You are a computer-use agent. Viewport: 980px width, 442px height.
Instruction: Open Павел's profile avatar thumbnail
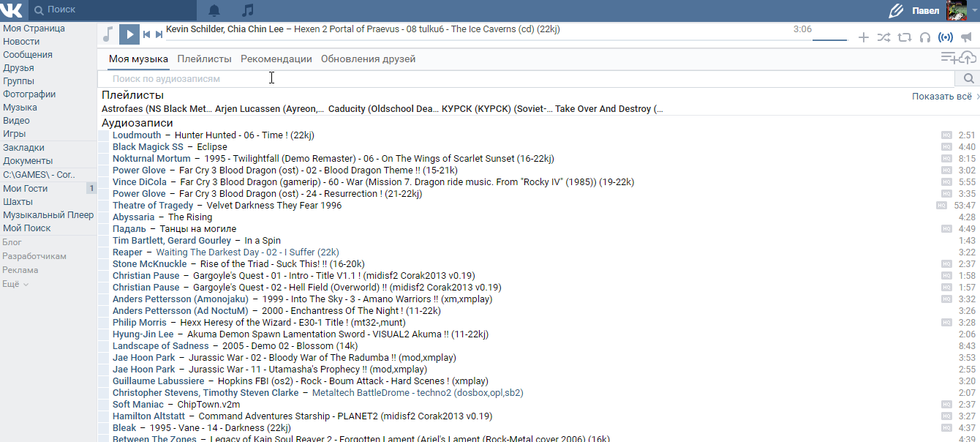(x=957, y=11)
